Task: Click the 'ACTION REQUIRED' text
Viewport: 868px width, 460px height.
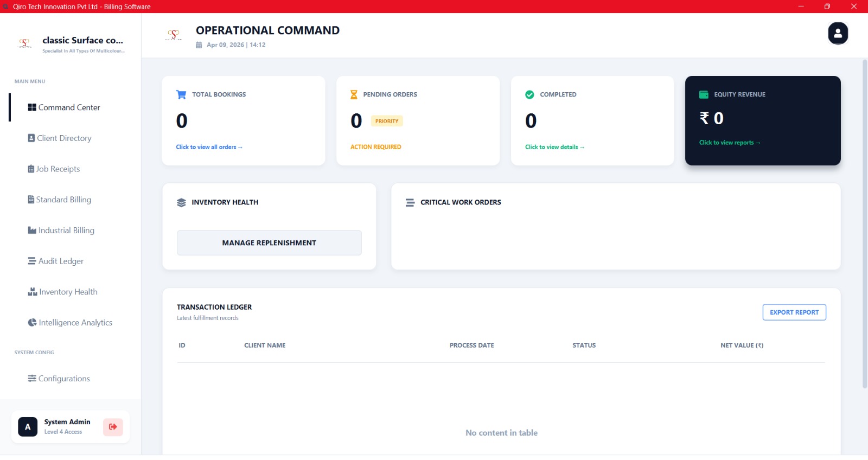Action: tap(376, 147)
